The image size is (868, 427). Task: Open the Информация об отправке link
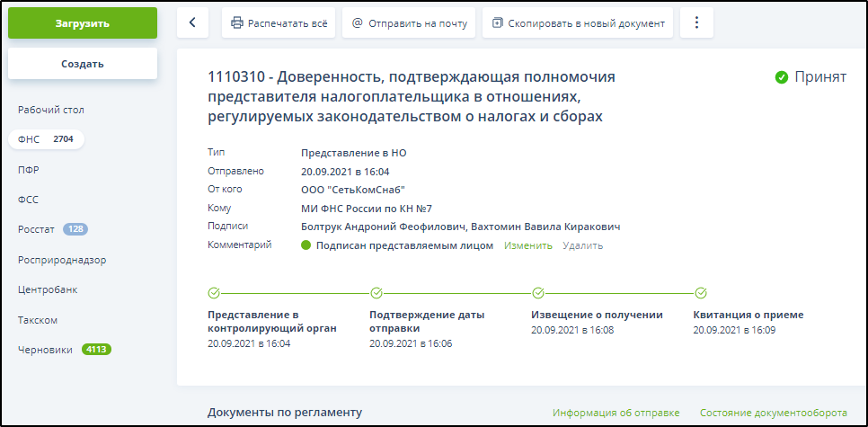point(616,413)
